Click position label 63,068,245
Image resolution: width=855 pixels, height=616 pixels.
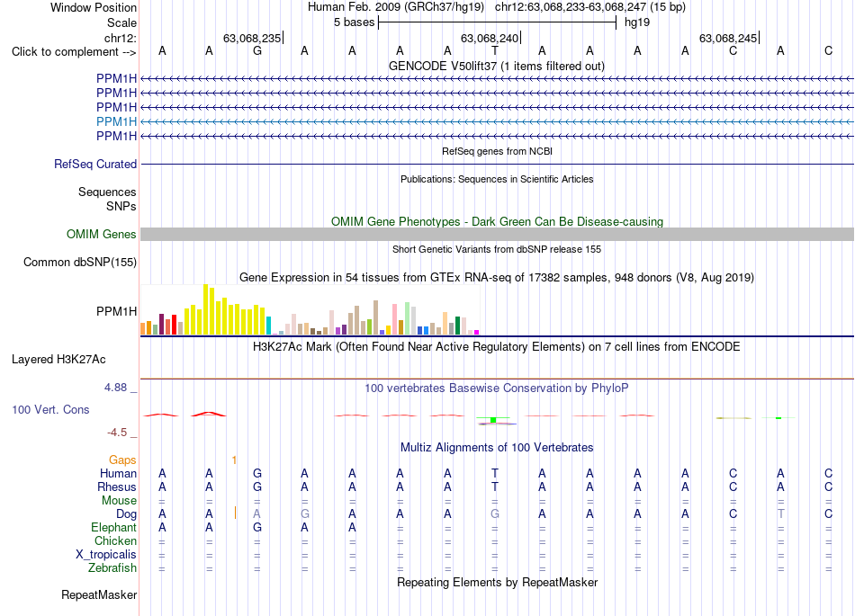click(728, 38)
